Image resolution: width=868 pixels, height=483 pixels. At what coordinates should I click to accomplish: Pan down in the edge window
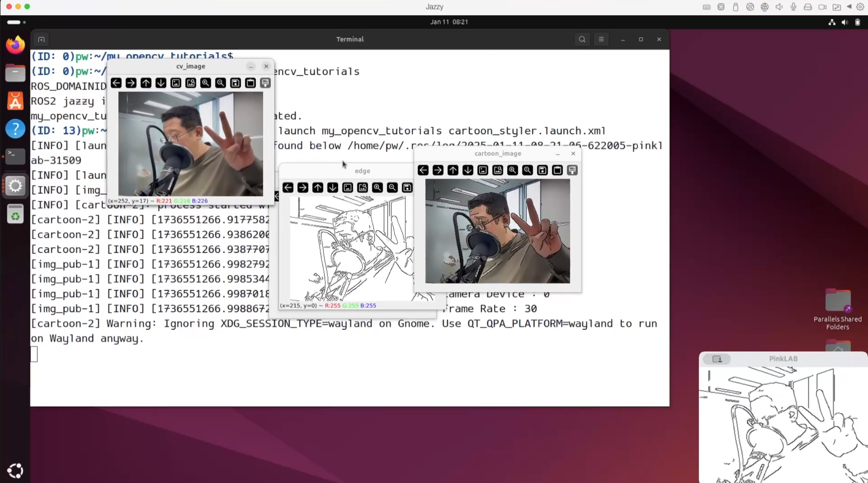[333, 188]
